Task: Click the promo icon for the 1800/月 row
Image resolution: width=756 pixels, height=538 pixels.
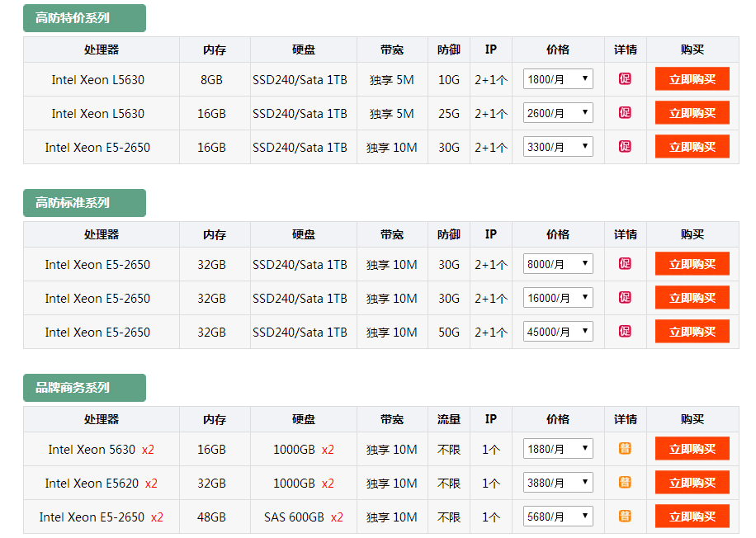Action: [x=625, y=79]
